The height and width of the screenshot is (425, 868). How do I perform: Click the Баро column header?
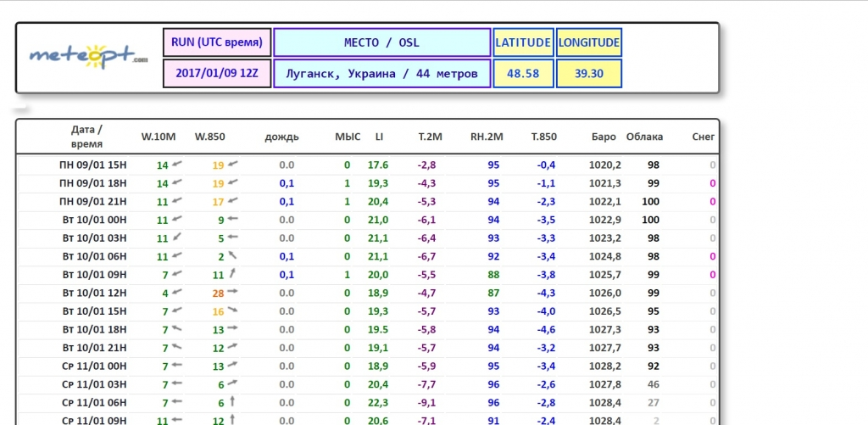604,137
